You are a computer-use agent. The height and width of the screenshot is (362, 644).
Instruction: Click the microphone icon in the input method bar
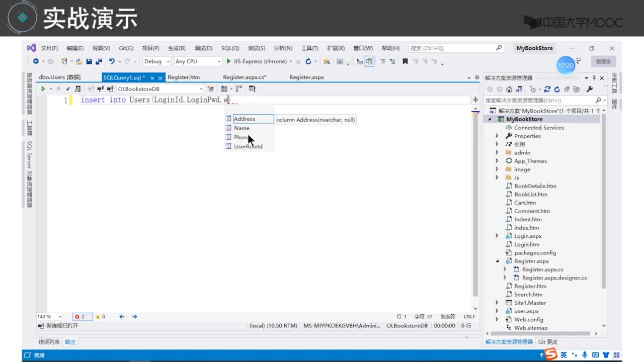click(x=585, y=355)
